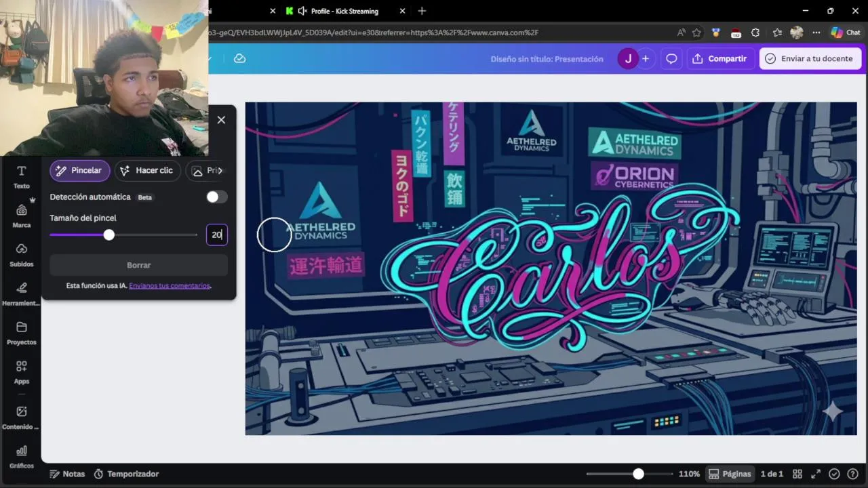
Task: Select the Hacer clic mode
Action: click(x=147, y=170)
